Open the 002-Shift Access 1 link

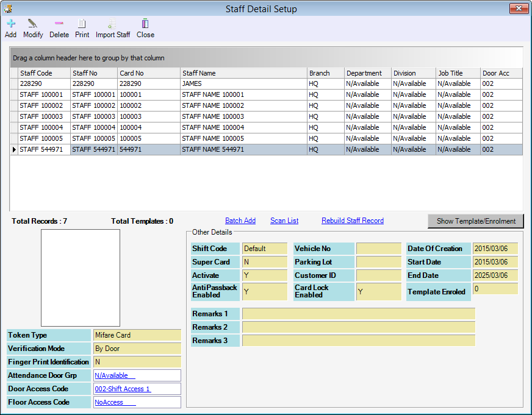pyautogui.click(x=122, y=389)
